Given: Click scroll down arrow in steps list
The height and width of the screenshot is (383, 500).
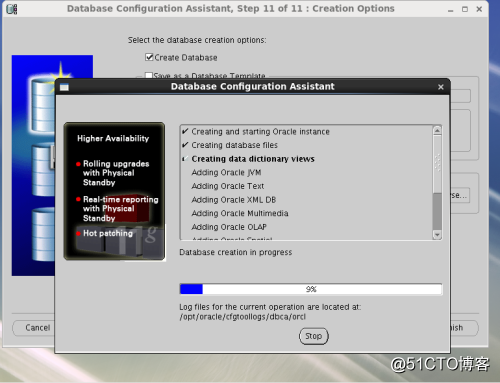Looking at the screenshot, I should [437, 235].
